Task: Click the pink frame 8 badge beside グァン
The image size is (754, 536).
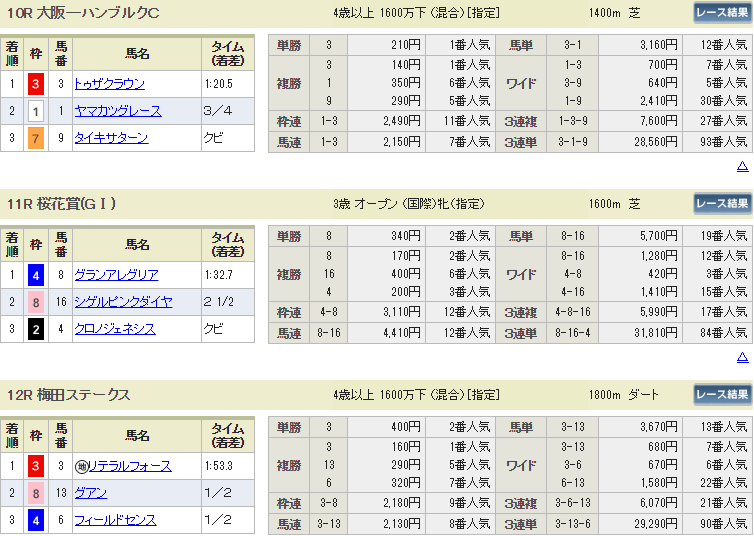Action: 36,493
